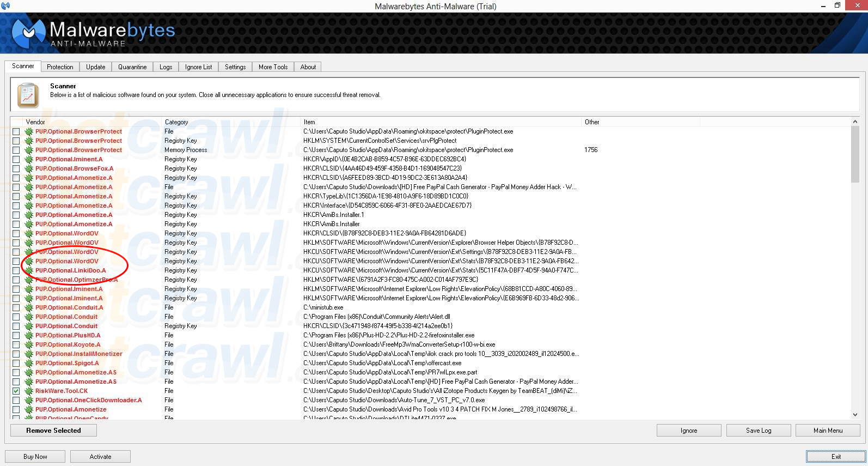Check PUP.Optional.Spigot.A checkbox

pos(16,363)
